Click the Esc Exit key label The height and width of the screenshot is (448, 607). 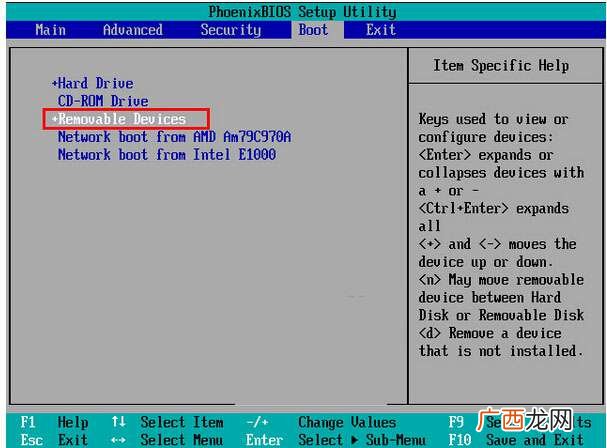coord(54,440)
